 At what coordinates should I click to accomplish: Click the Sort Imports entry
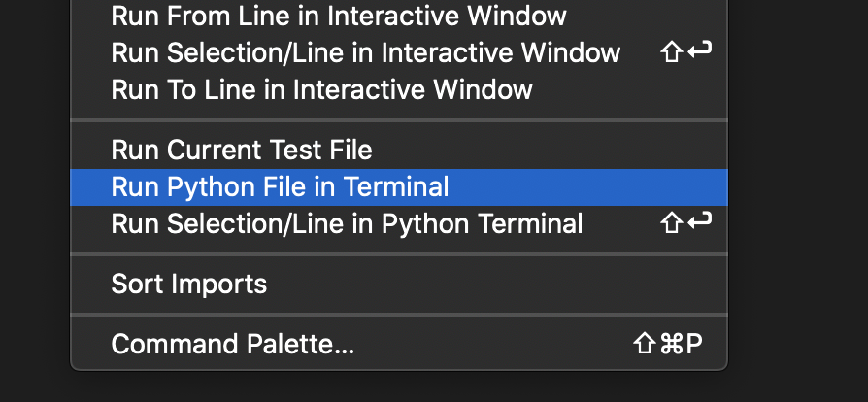[x=189, y=285]
